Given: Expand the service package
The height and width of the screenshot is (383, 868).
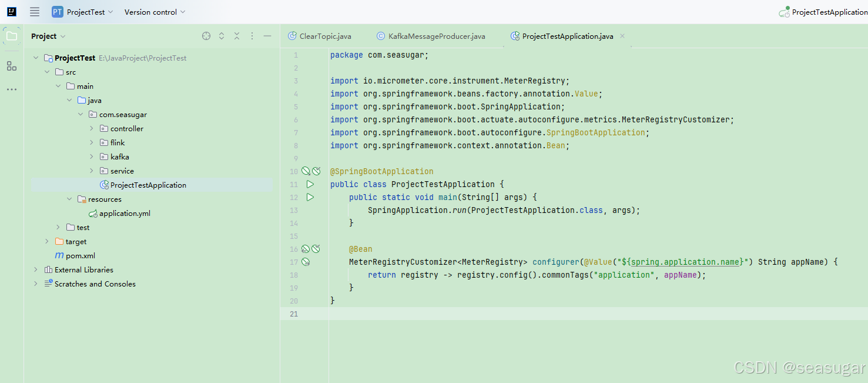Looking at the screenshot, I should [x=92, y=171].
